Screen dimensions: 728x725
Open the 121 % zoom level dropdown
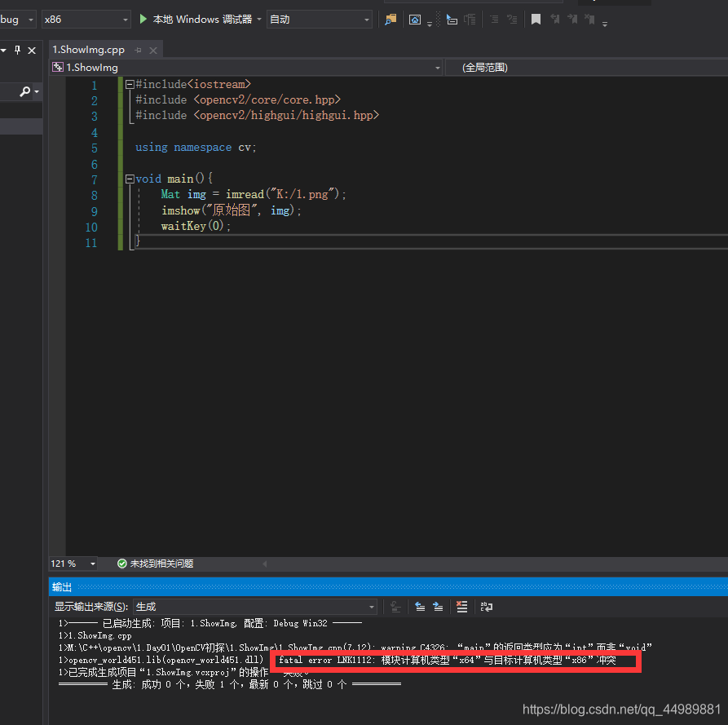pos(73,564)
